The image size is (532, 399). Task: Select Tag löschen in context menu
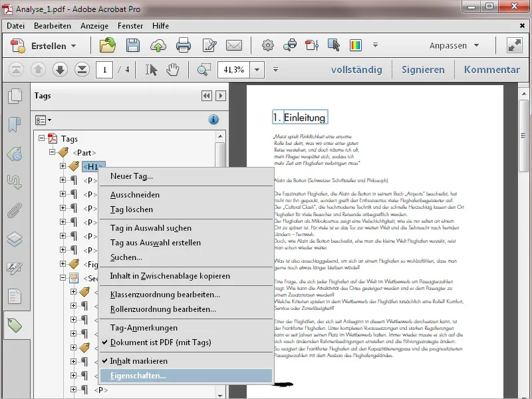coord(186,209)
